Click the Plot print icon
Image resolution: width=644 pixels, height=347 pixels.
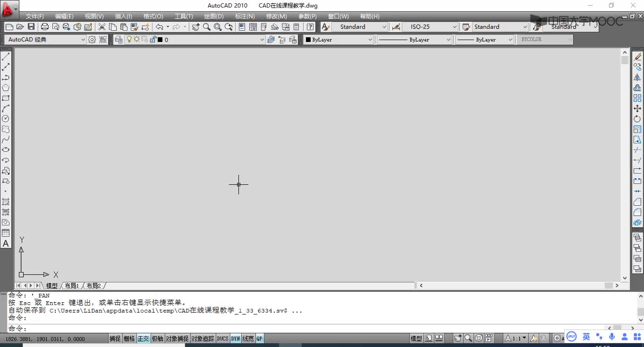point(45,27)
